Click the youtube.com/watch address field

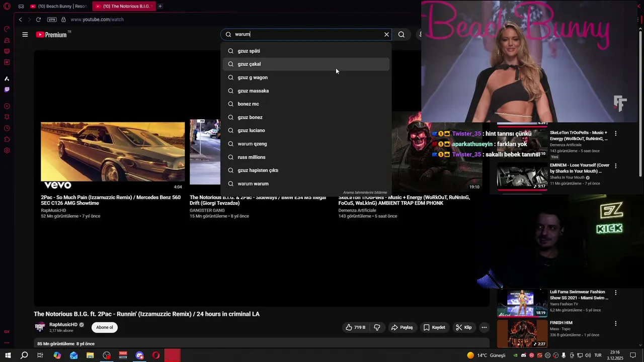click(x=97, y=20)
